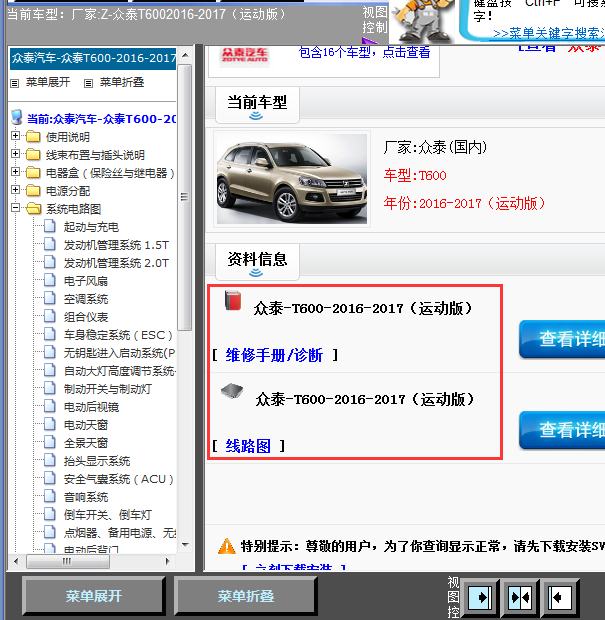
Task: Select 点烟器、备用电源 item
Action: pos(119,533)
